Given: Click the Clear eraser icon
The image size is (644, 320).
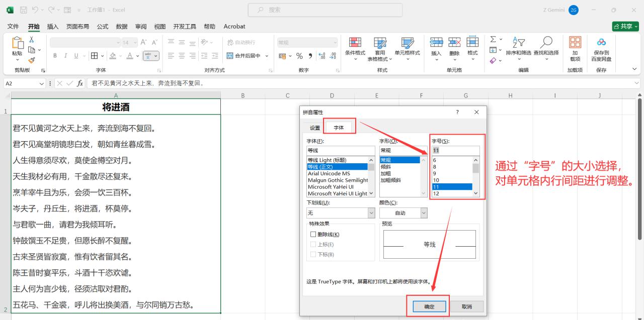Looking at the screenshot, I should (493, 60).
